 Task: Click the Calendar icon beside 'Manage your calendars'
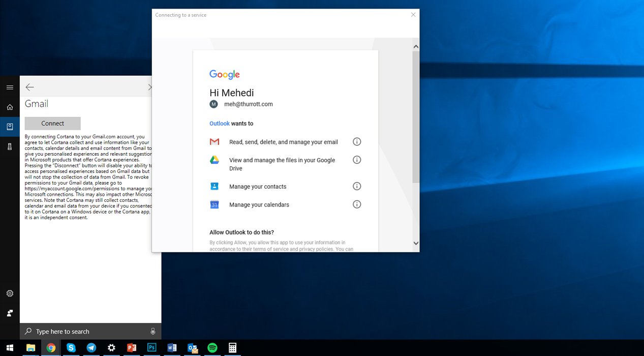(x=214, y=204)
